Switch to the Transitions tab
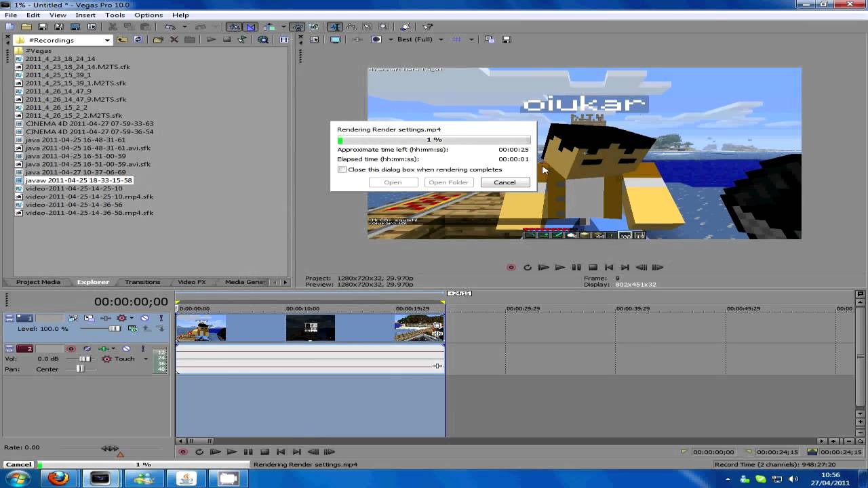Viewport: 868px width, 488px height. point(142,282)
